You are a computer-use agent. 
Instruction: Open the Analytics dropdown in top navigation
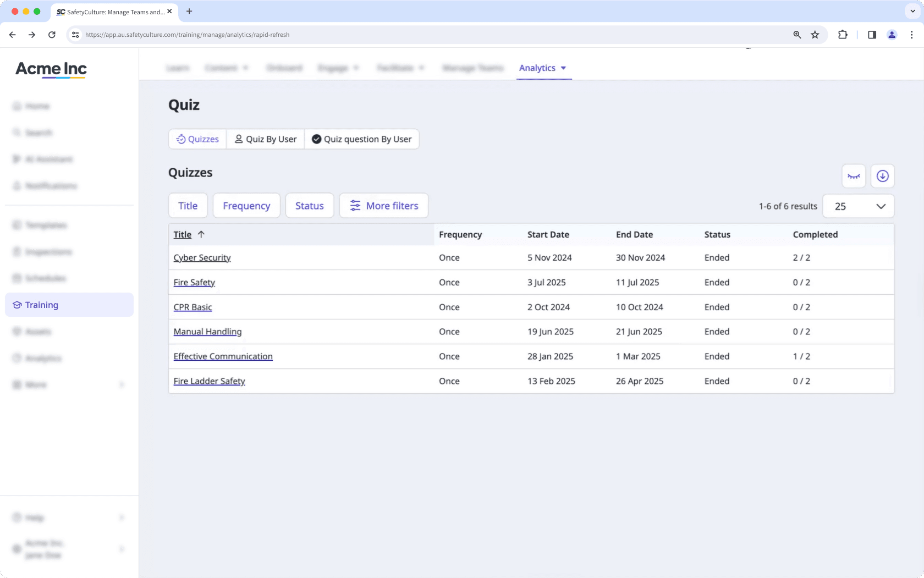pos(543,68)
